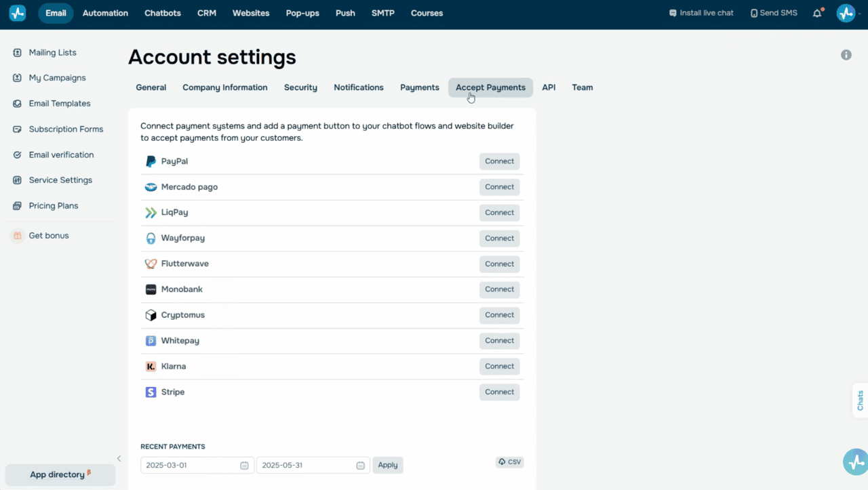Collapse the left sidebar with the chevron

tap(119, 459)
